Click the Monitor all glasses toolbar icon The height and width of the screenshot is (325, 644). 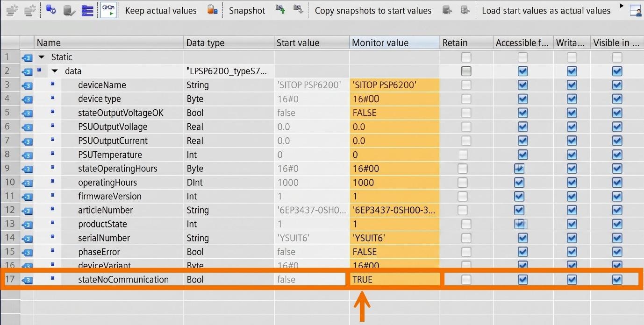pyautogui.click(x=108, y=10)
